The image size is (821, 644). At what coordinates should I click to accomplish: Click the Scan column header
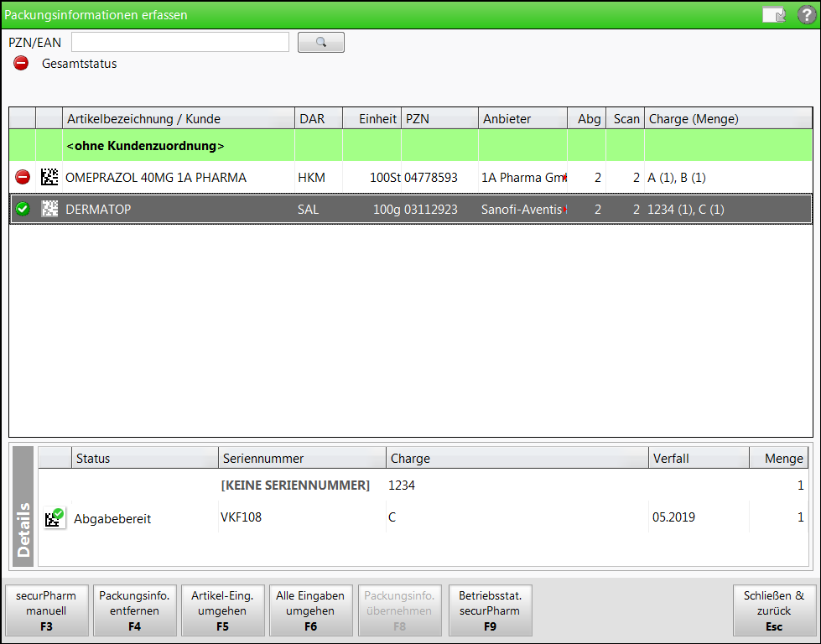625,119
